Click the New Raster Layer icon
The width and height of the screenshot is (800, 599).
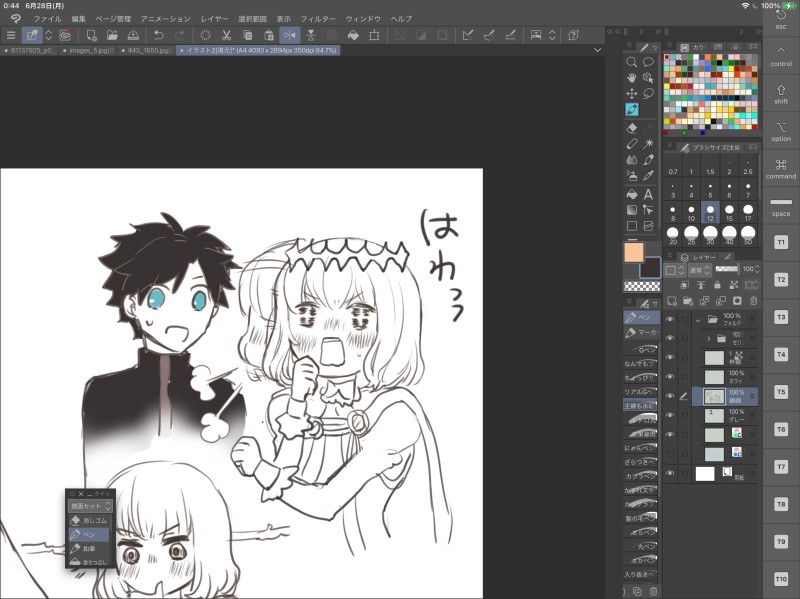[x=671, y=301]
